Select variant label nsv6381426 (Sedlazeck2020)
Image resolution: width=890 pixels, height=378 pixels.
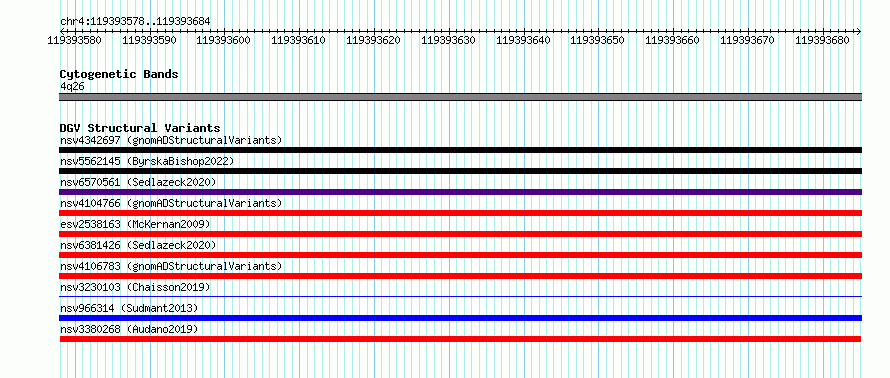point(138,245)
